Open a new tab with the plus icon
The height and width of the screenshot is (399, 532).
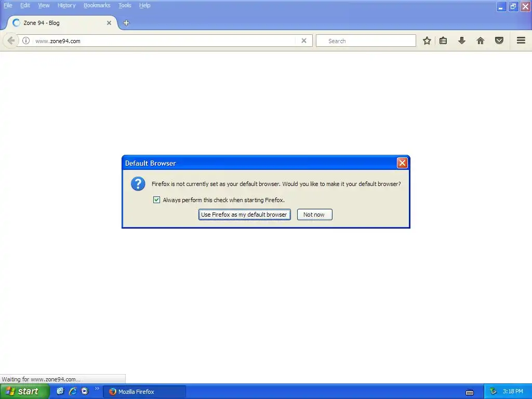[126, 23]
